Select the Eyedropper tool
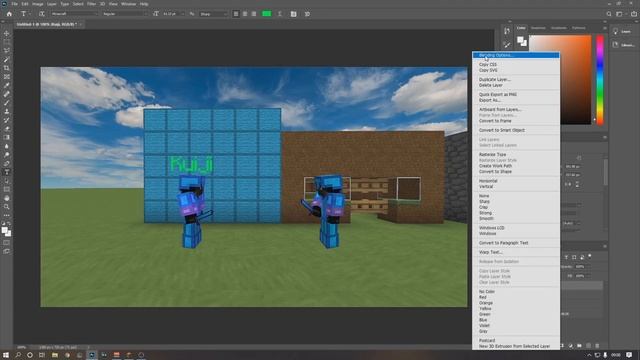Viewport: 640px width, 360px height. click(7, 85)
